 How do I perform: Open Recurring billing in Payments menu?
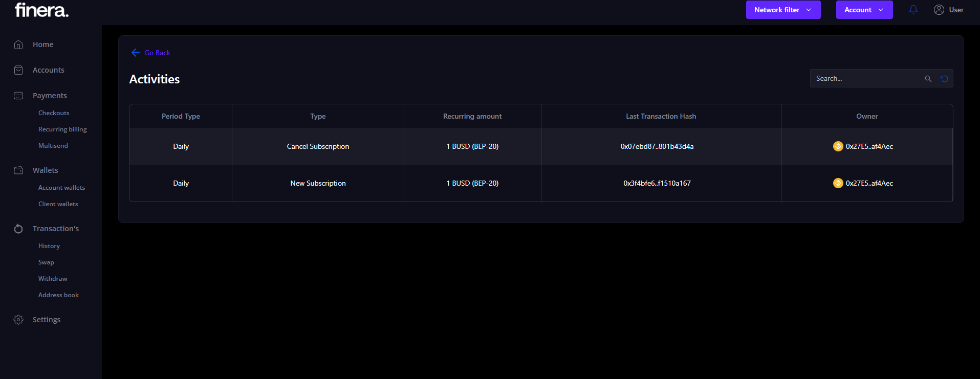(62, 129)
